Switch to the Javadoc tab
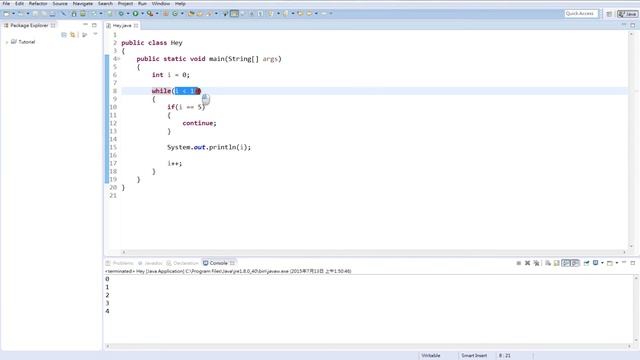This screenshot has height=360, width=640. tap(151, 263)
